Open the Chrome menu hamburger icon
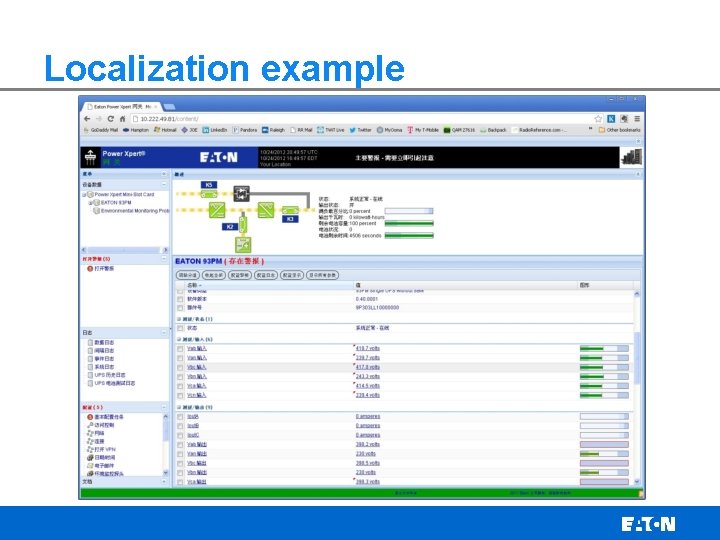Viewport: 720px width, 540px height. click(637, 118)
